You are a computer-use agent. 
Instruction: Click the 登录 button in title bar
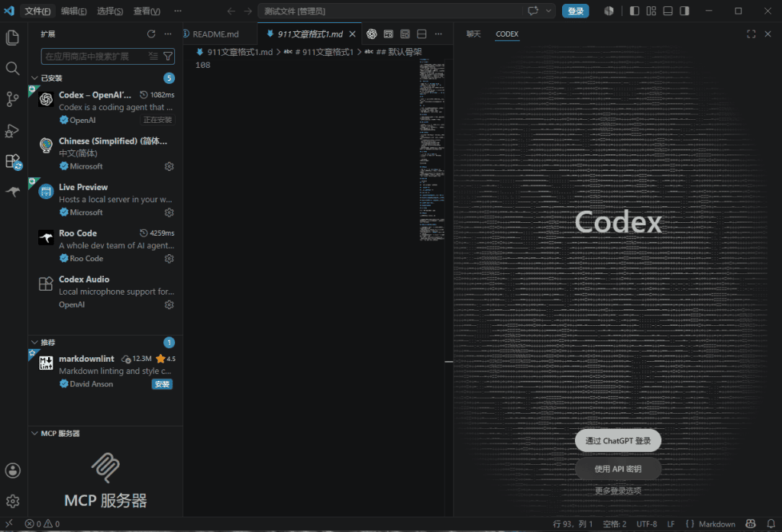(x=575, y=11)
